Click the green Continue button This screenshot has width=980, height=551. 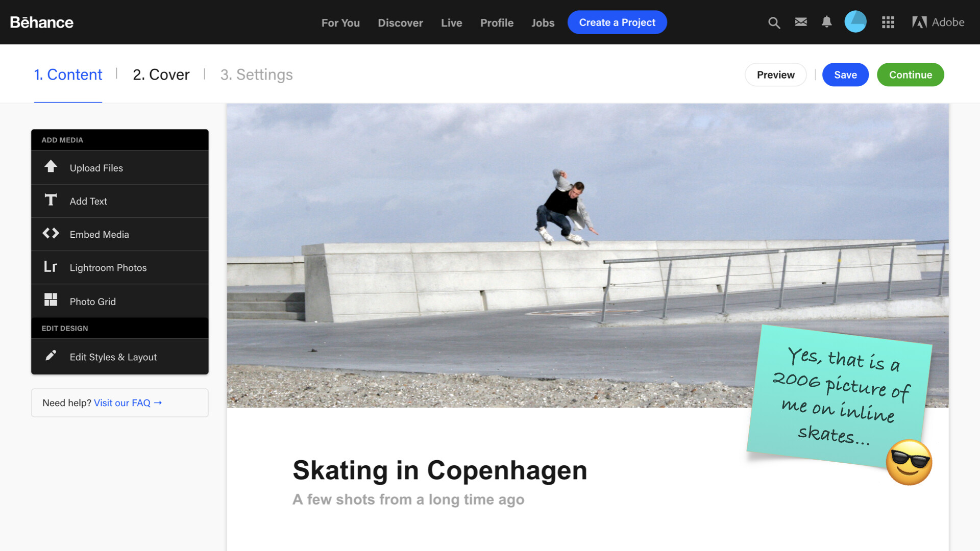point(910,74)
